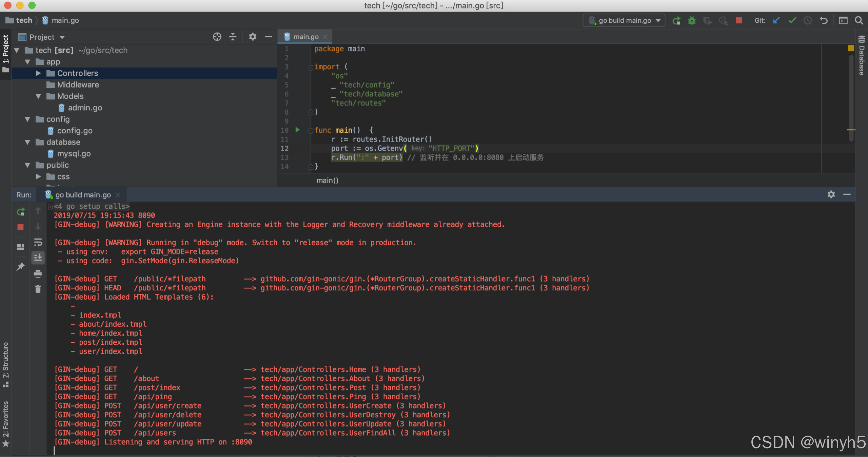Viewport: 868px width, 457px height.
Task: Open mysql.go in the project tree
Action: 74,154
